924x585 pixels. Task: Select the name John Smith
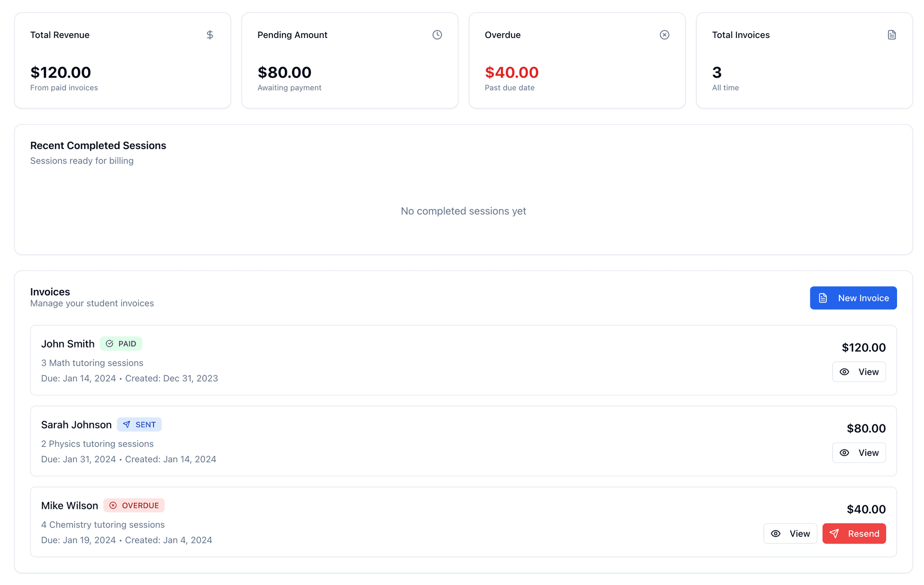(68, 343)
